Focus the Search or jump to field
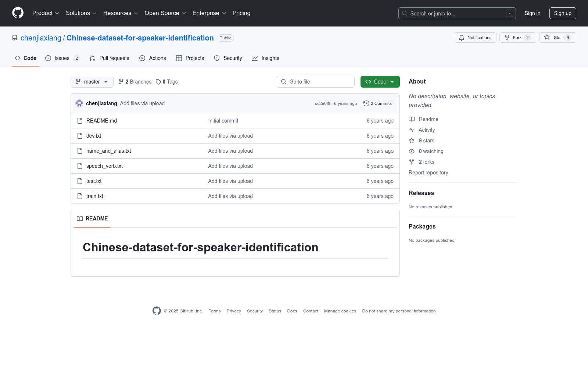 click(x=457, y=13)
